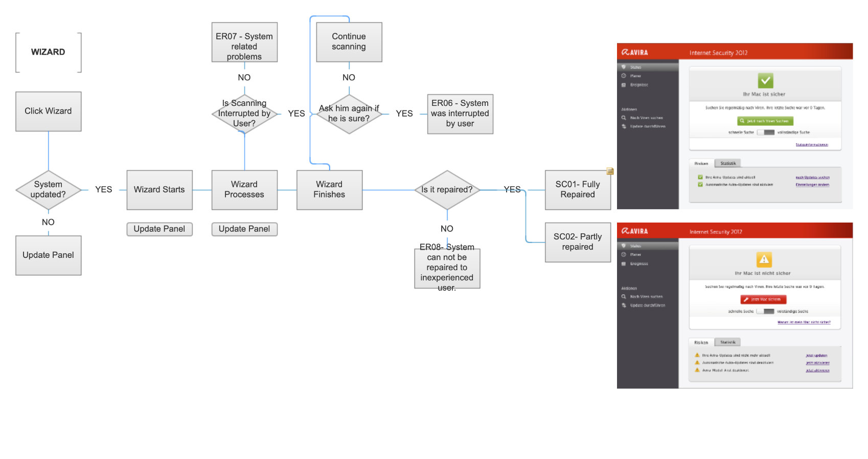Switch to Statistik tab in upper Avira window
868x459 pixels.
click(728, 163)
